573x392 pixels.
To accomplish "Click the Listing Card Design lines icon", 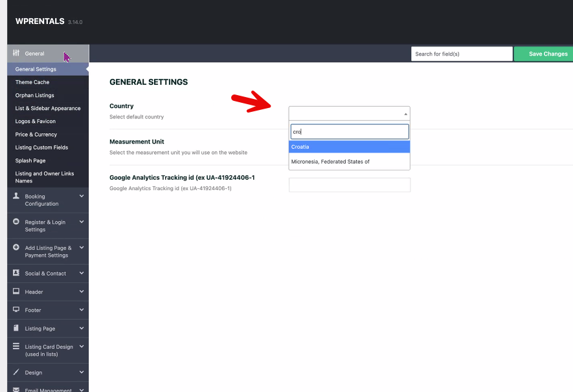I will (x=16, y=346).
